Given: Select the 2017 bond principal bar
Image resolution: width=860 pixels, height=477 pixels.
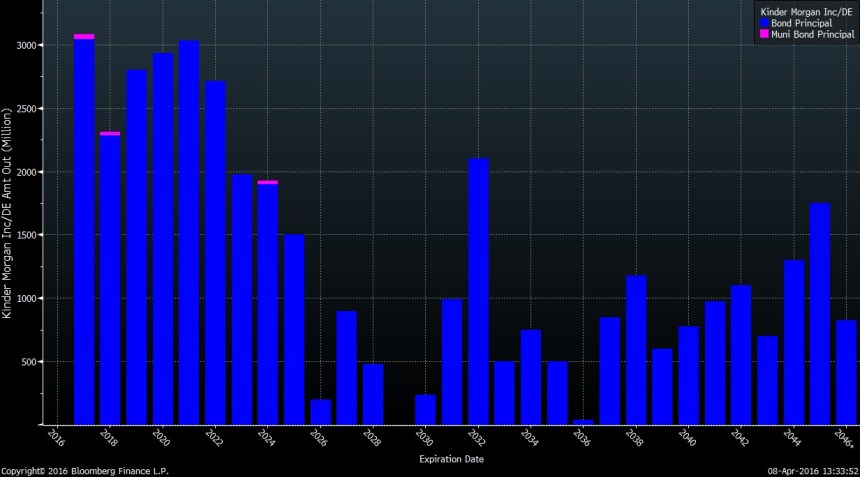Looking at the screenshot, I should 84,232.
